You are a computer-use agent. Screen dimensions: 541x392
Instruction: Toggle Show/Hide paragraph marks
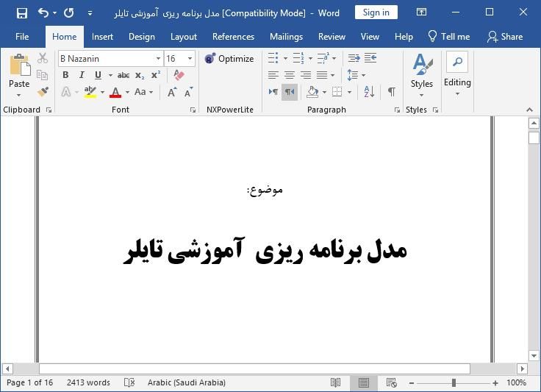pos(391,92)
